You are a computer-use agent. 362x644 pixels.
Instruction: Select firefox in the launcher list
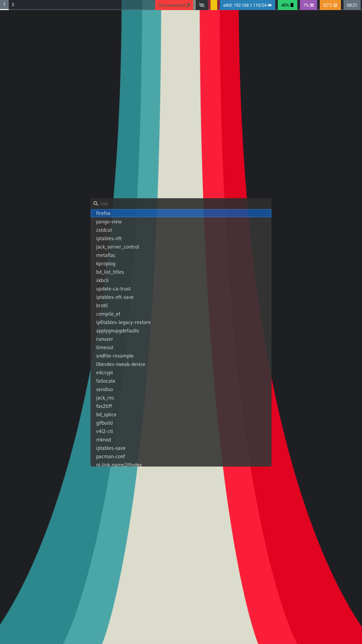tap(181, 213)
